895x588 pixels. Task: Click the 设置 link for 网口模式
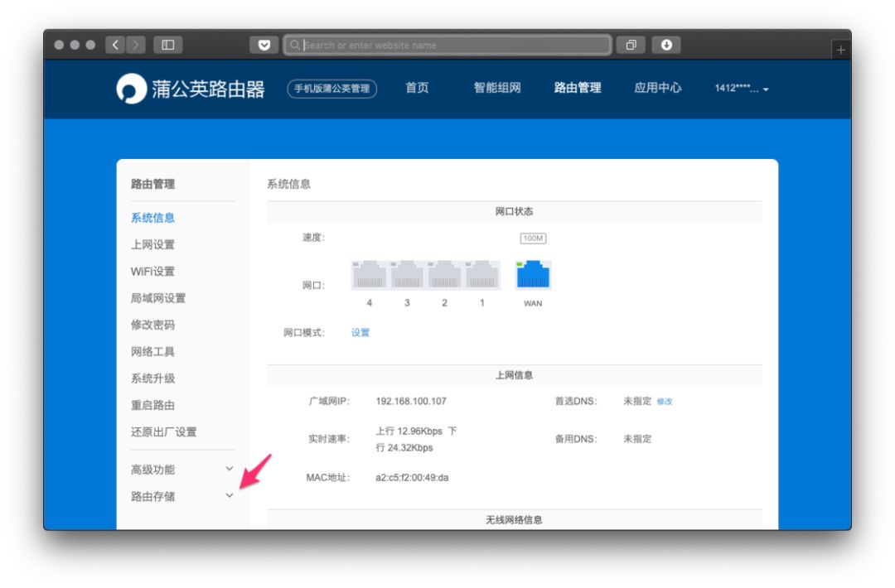click(x=360, y=332)
